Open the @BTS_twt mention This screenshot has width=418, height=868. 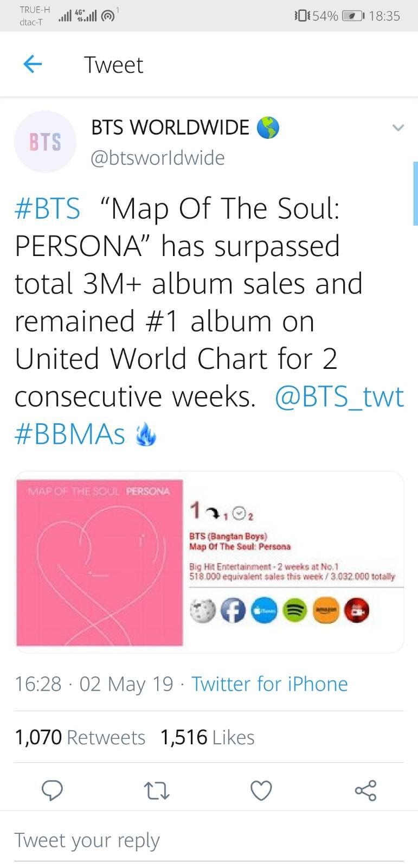(x=339, y=397)
